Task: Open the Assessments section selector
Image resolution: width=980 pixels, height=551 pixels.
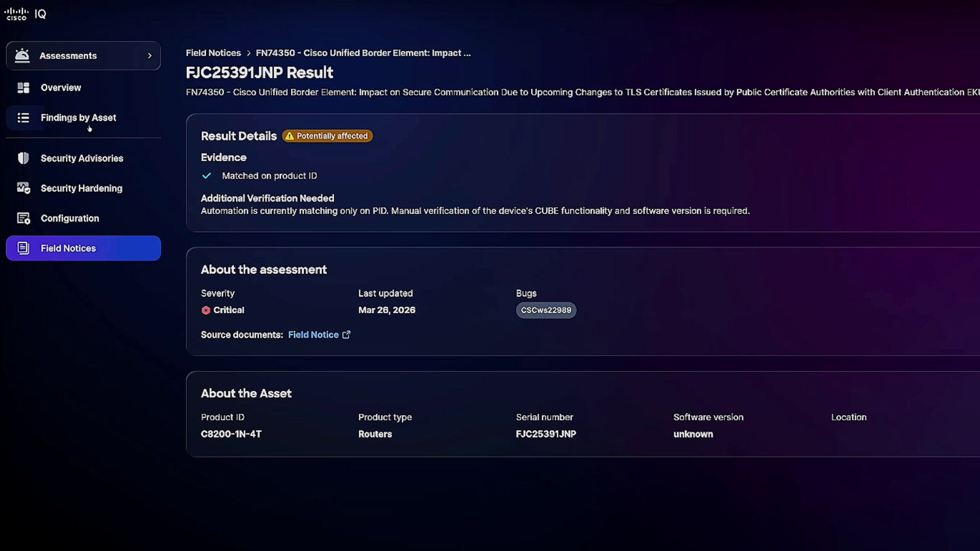Action: tap(83, 56)
